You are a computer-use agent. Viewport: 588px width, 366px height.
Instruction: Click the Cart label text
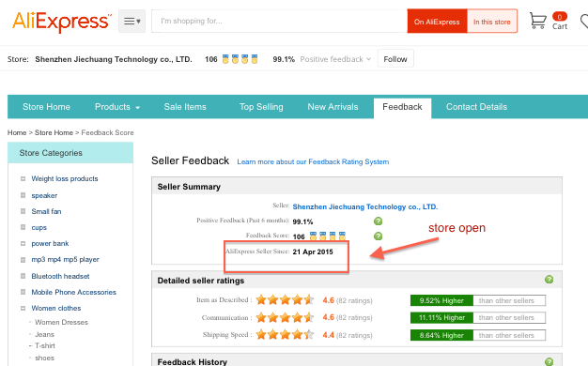tap(560, 26)
